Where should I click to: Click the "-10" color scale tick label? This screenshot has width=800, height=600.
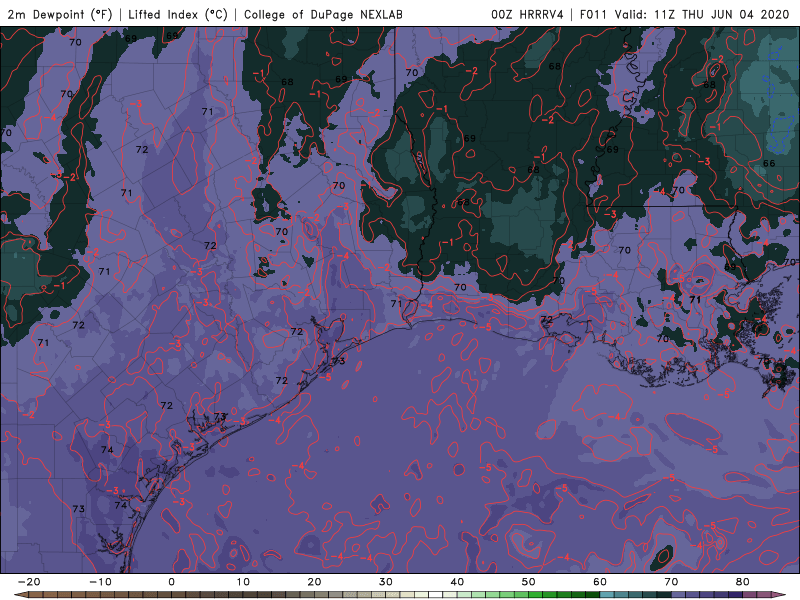(x=101, y=582)
